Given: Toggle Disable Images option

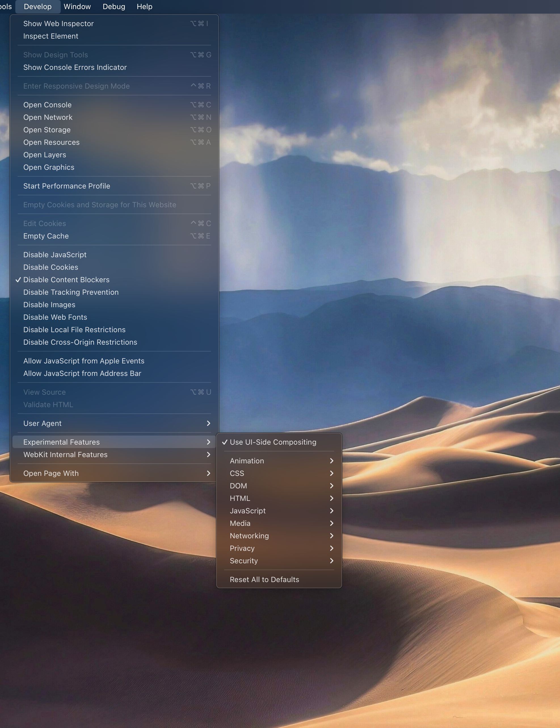Looking at the screenshot, I should coord(49,305).
